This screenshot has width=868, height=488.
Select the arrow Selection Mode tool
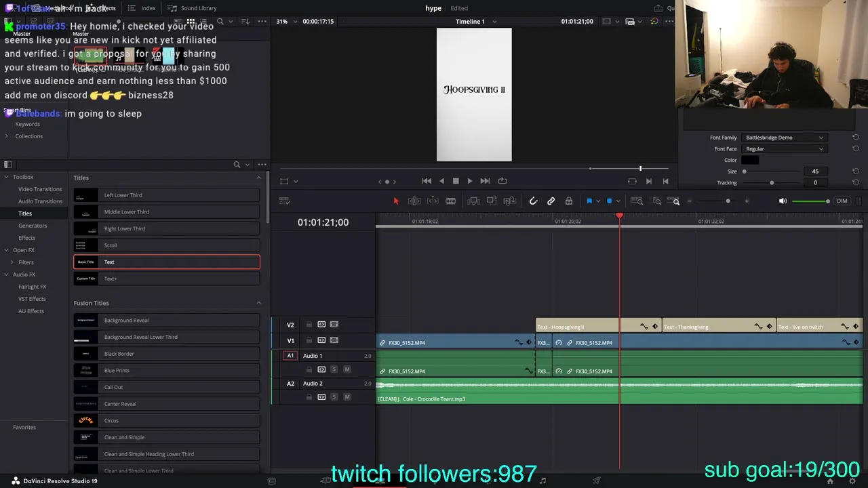396,201
